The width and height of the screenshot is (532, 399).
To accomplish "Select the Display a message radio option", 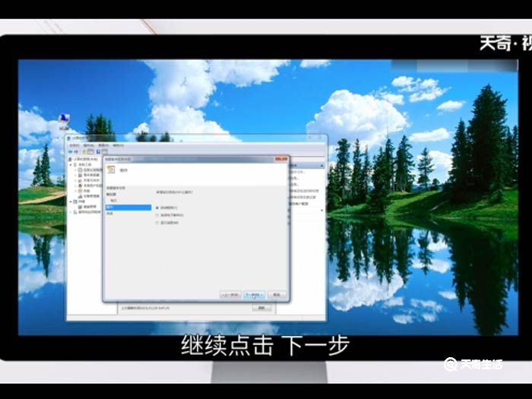I will click(x=157, y=223).
